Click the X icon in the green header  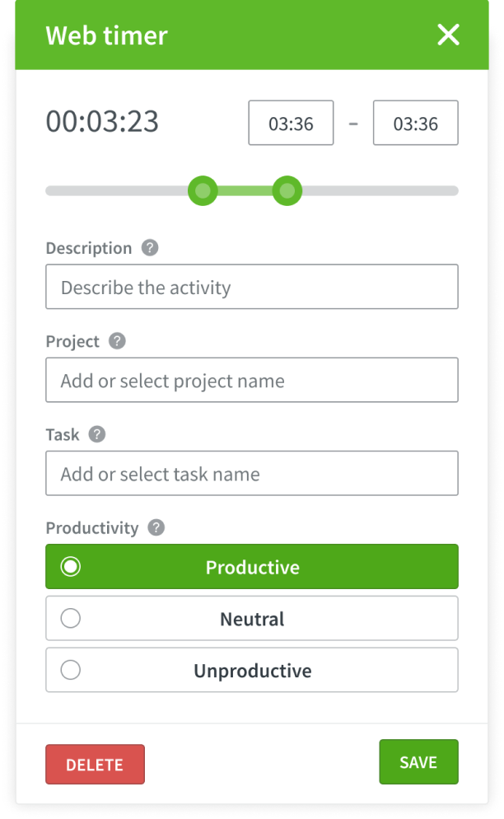click(x=448, y=35)
